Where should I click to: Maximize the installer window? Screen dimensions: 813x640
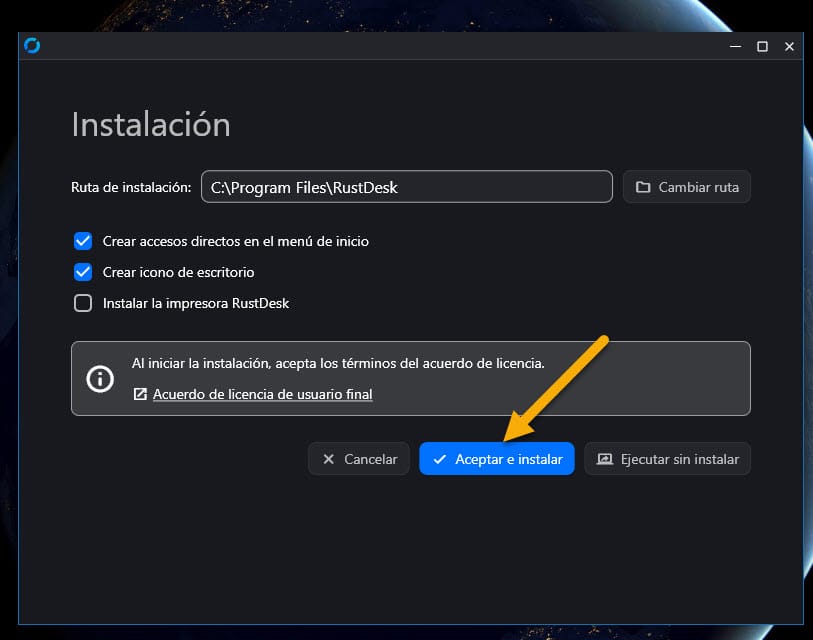pos(762,46)
